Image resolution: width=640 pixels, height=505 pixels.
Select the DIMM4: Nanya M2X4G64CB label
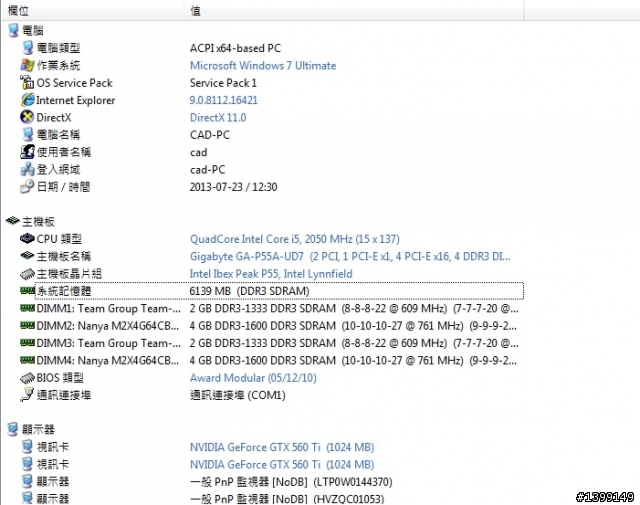click(x=108, y=360)
